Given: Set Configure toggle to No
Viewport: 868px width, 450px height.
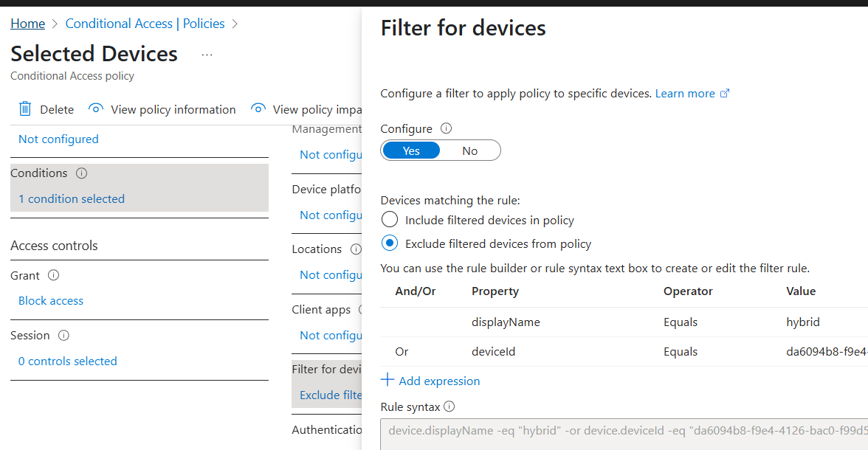Looking at the screenshot, I should tap(470, 150).
